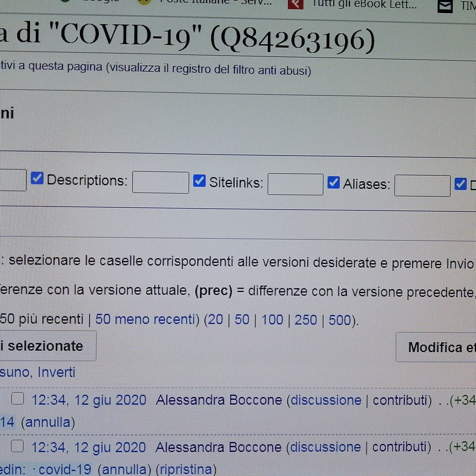Show 20 revisions per page

tap(215, 320)
